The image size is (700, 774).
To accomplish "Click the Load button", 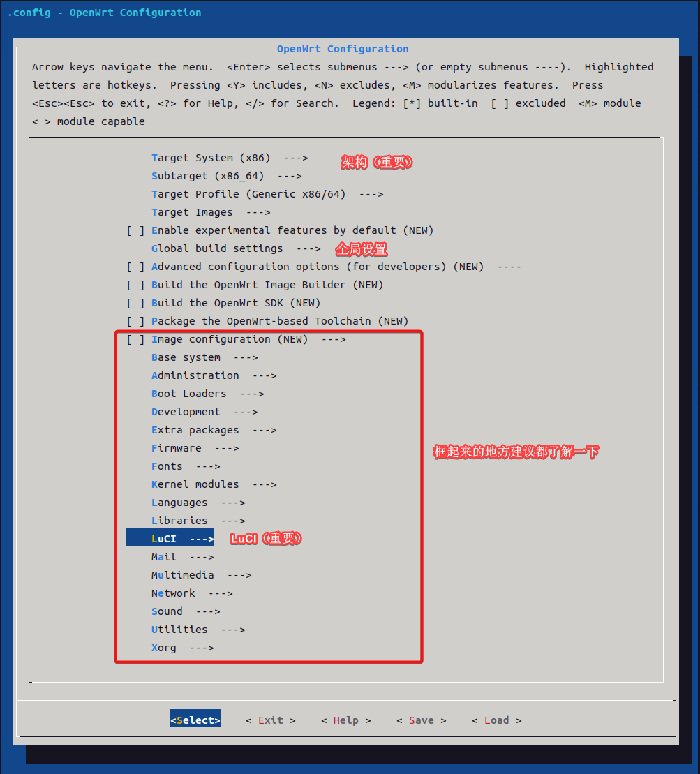I will point(497,721).
